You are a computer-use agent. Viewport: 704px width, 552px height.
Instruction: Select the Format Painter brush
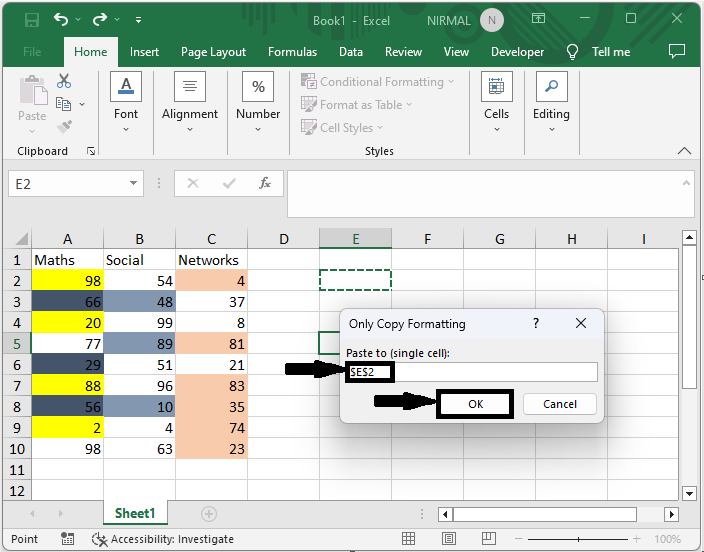pyautogui.click(x=64, y=127)
